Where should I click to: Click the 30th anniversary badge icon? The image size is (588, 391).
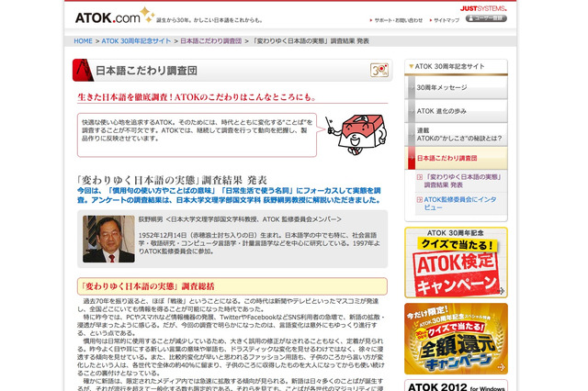(379, 70)
